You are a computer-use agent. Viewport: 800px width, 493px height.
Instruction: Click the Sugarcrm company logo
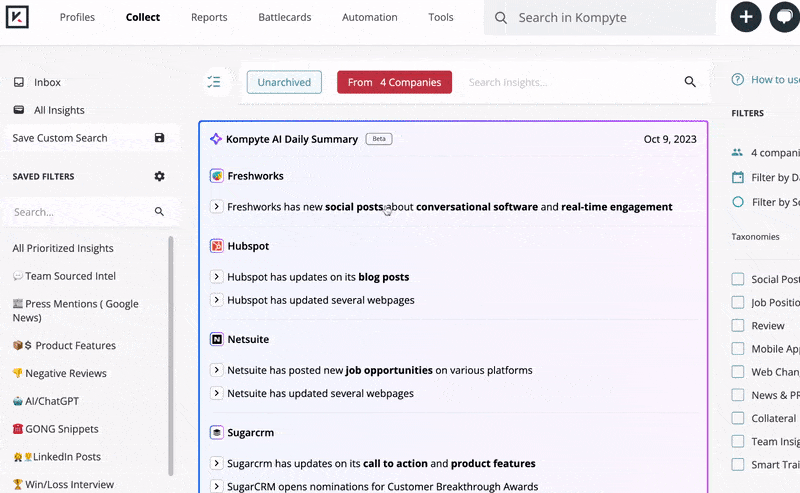pyautogui.click(x=217, y=433)
